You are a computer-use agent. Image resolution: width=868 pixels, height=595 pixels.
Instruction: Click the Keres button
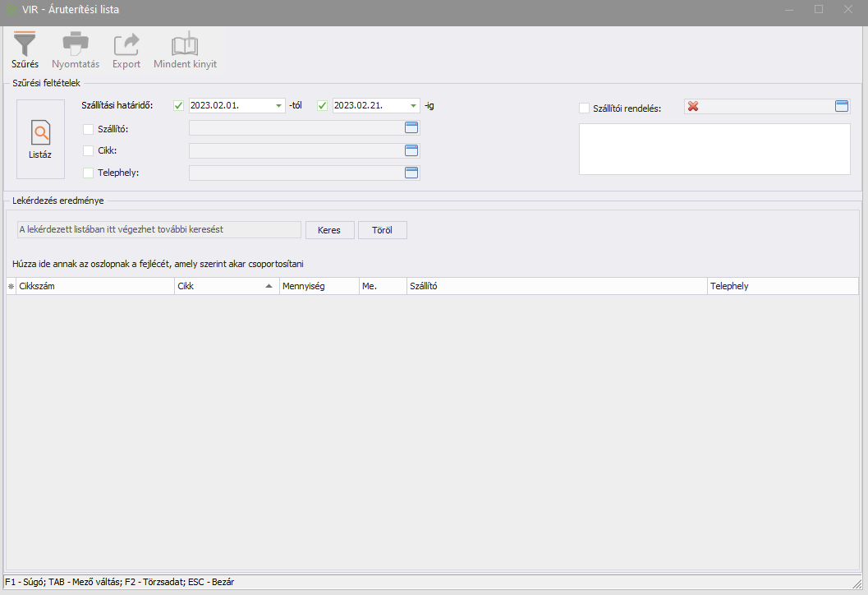[329, 230]
